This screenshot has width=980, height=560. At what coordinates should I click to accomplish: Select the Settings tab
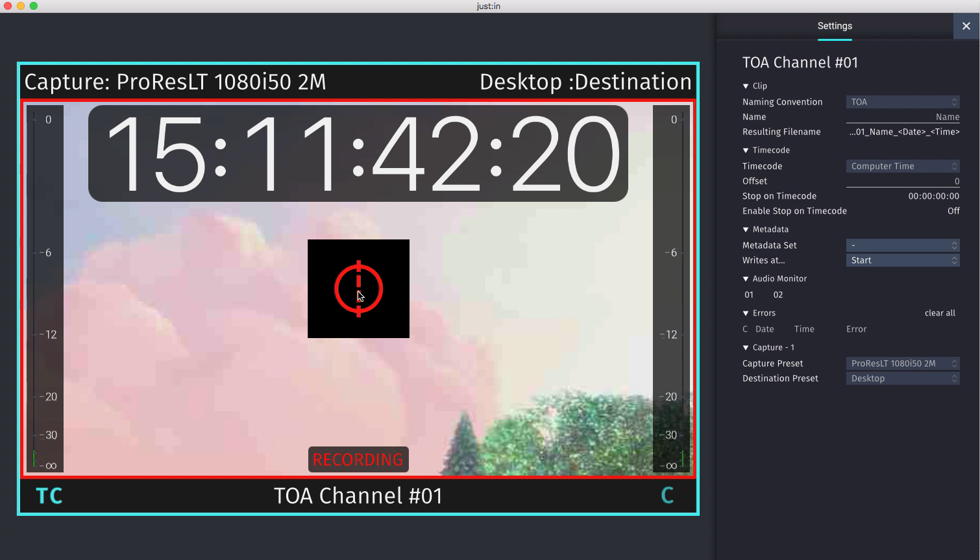(x=835, y=26)
